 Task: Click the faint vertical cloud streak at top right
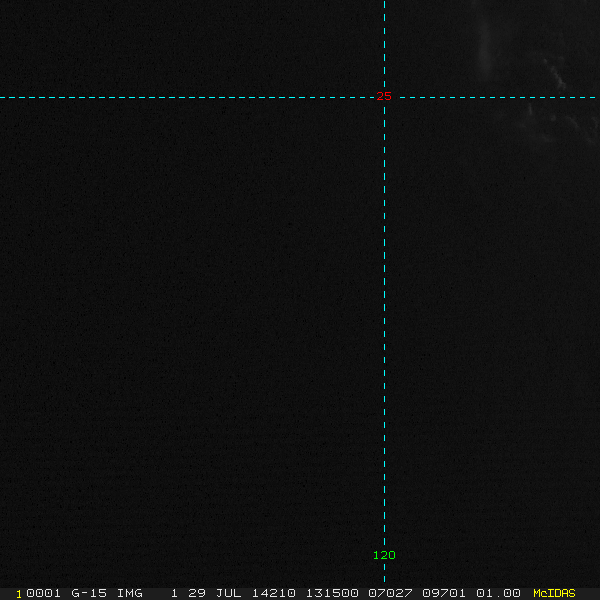(x=486, y=42)
